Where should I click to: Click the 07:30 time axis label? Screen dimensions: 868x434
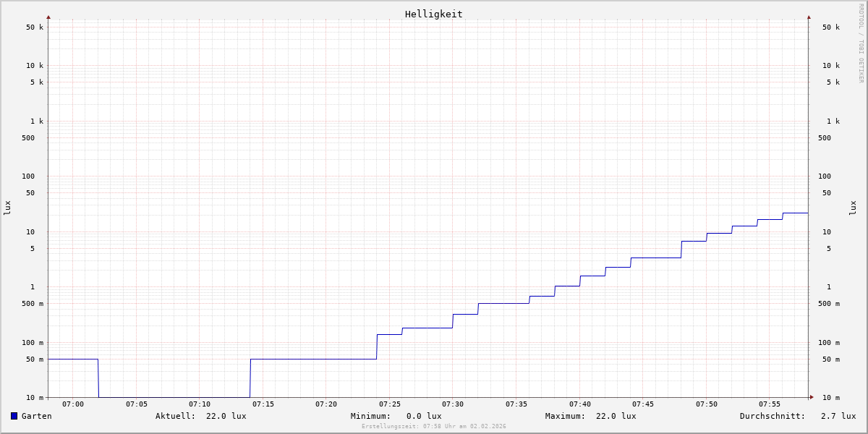coord(453,404)
